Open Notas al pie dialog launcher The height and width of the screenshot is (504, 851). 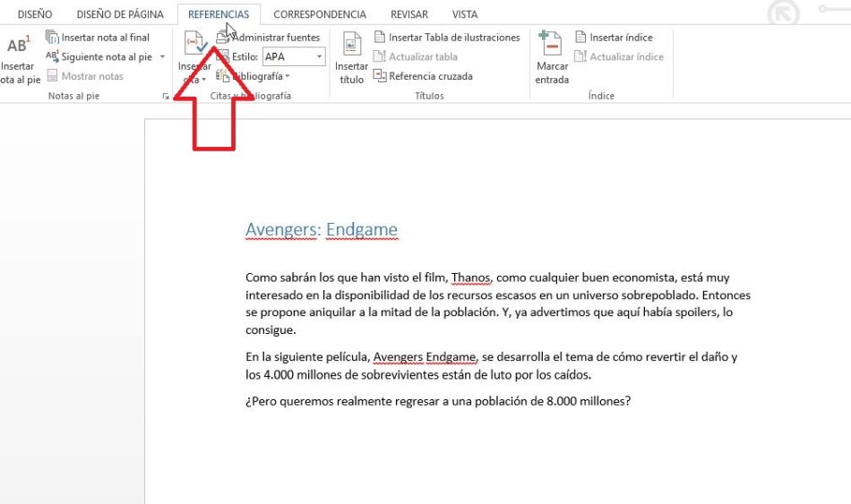tap(166, 97)
